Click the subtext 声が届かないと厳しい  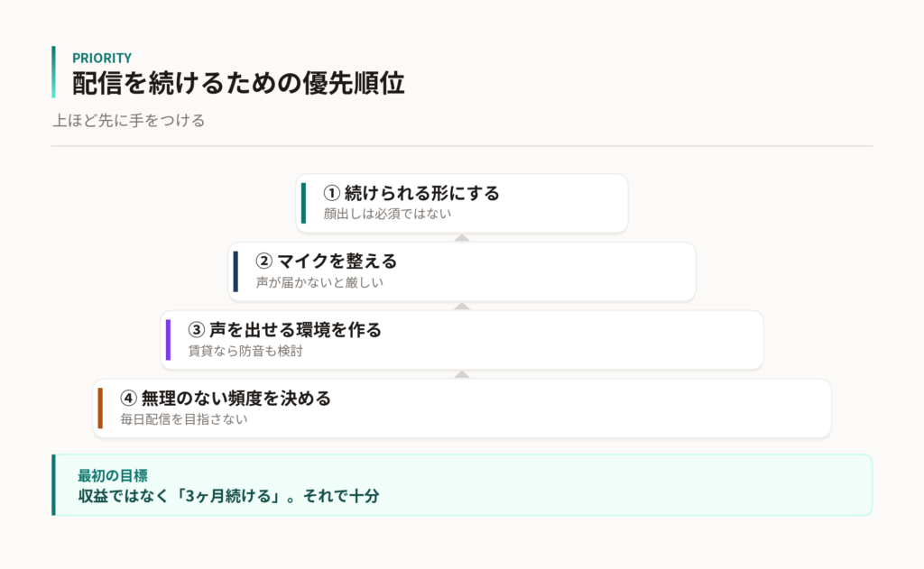coord(319,282)
